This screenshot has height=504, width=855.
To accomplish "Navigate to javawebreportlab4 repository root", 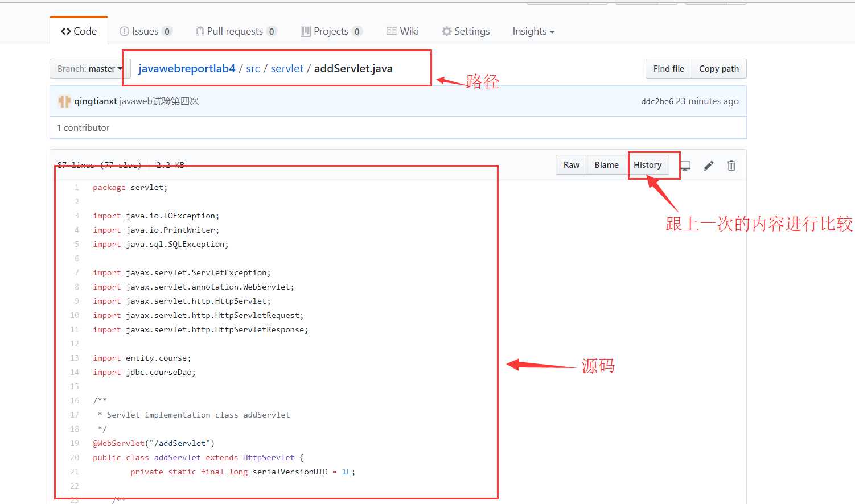I will point(187,69).
